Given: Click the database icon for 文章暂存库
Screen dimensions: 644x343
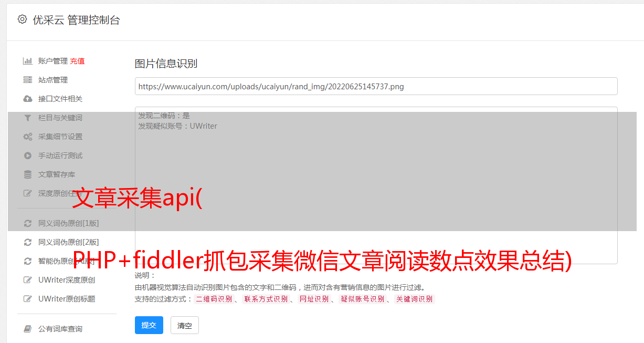Looking at the screenshot, I should (28, 174).
